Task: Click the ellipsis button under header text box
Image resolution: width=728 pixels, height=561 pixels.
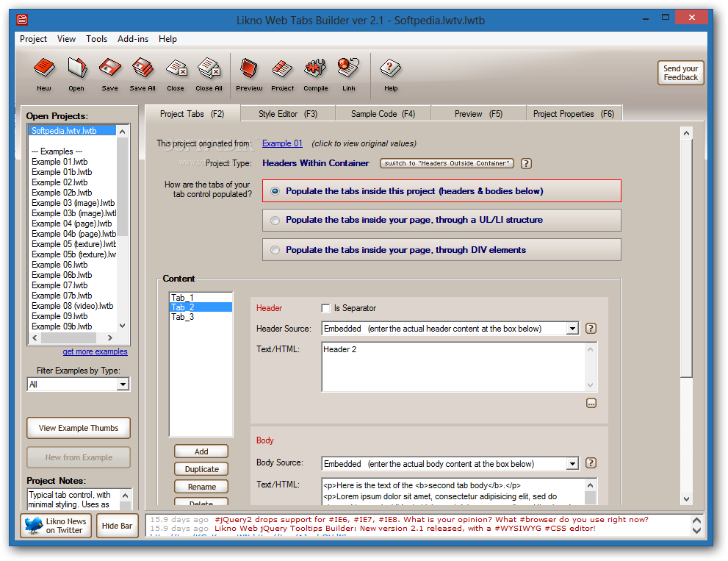Action: [x=591, y=403]
